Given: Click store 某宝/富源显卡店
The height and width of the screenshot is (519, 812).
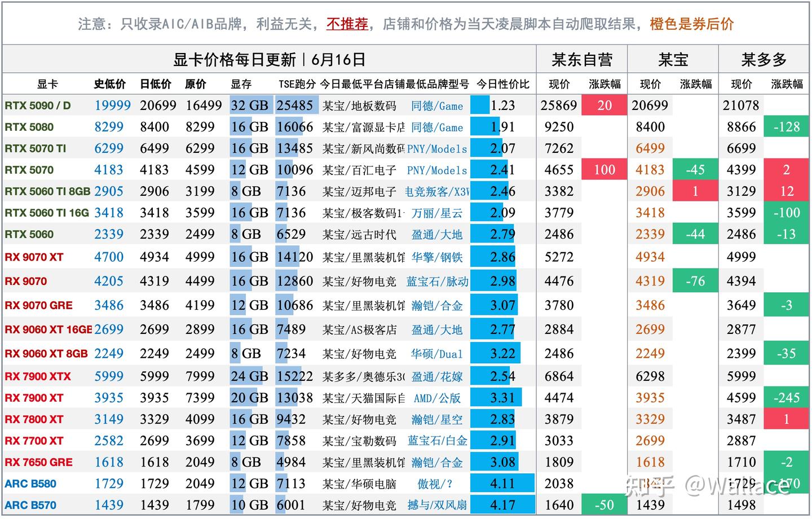Looking at the screenshot, I should pos(363,127).
